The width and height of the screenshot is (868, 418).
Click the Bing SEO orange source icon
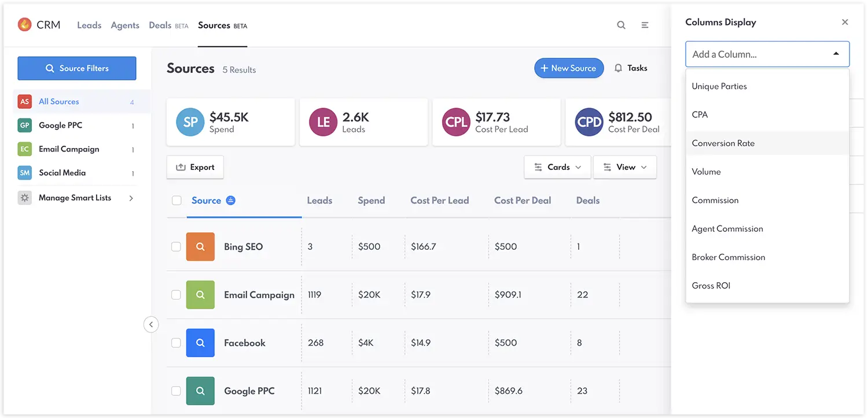[200, 247]
